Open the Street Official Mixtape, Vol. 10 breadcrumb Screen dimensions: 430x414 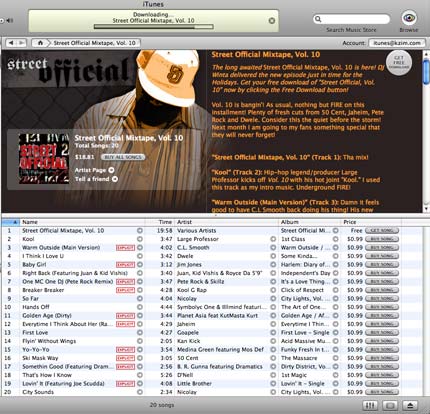[95, 43]
